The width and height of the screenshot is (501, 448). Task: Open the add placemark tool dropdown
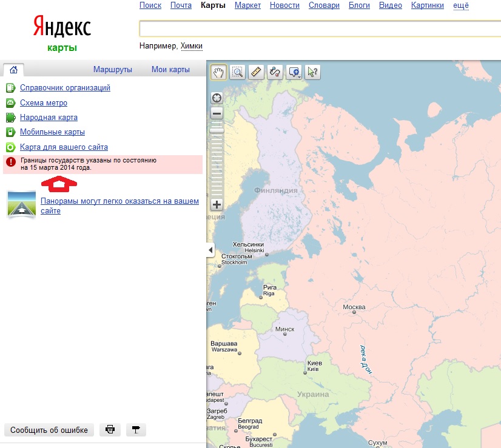[294, 72]
